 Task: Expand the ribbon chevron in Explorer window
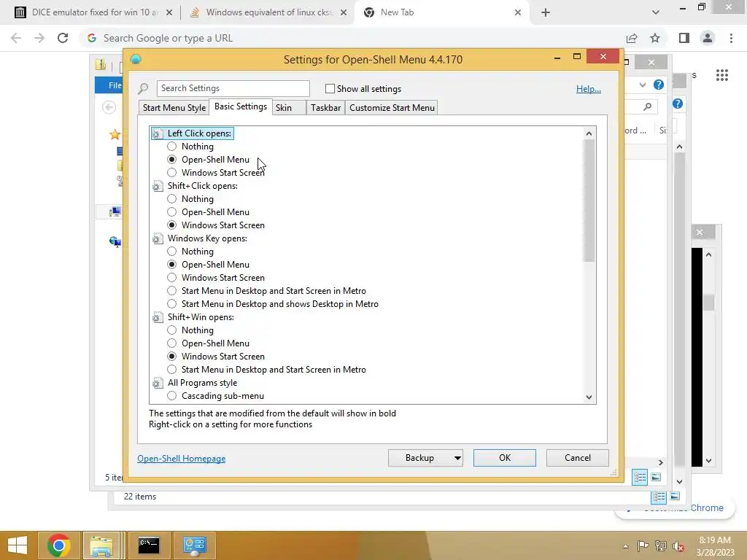pos(642,85)
